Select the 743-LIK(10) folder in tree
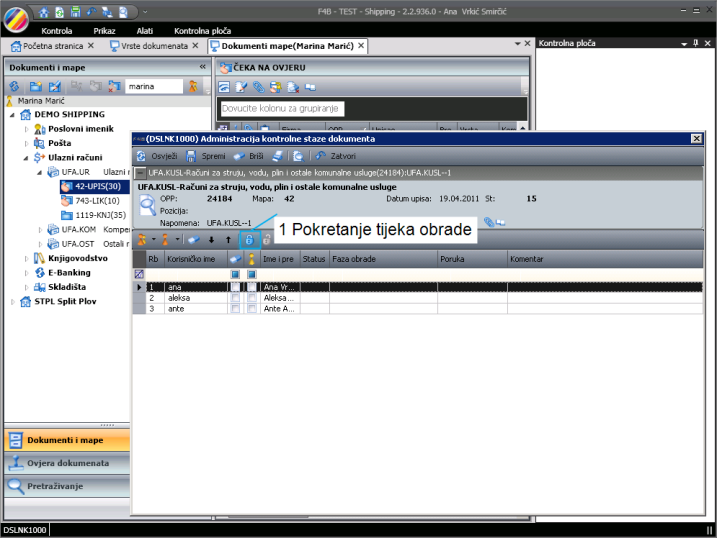Viewport: 717px width, 538px height. (98, 200)
